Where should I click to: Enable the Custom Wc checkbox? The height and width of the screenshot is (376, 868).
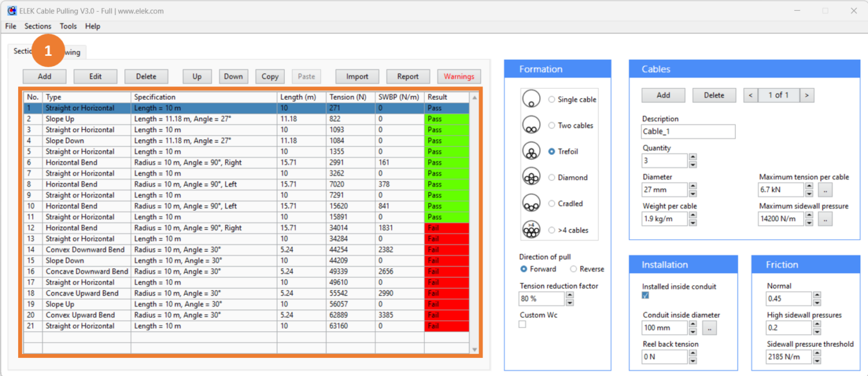(x=522, y=324)
